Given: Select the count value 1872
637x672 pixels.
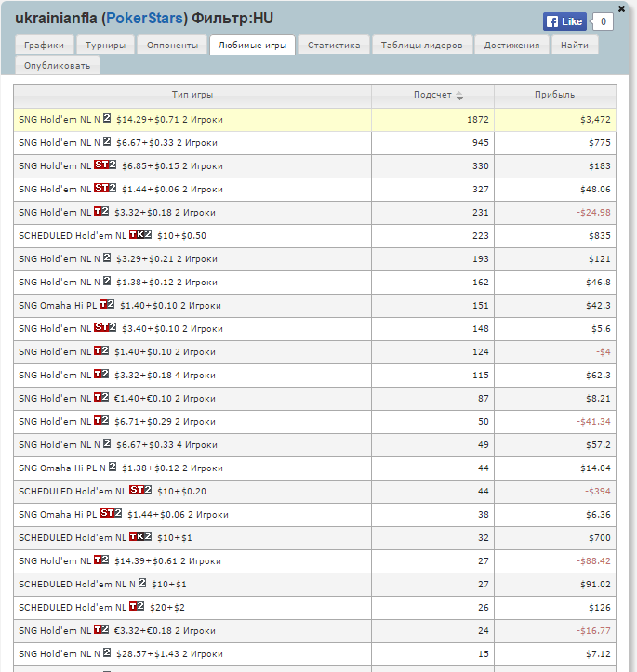Looking at the screenshot, I should pyautogui.click(x=478, y=120).
